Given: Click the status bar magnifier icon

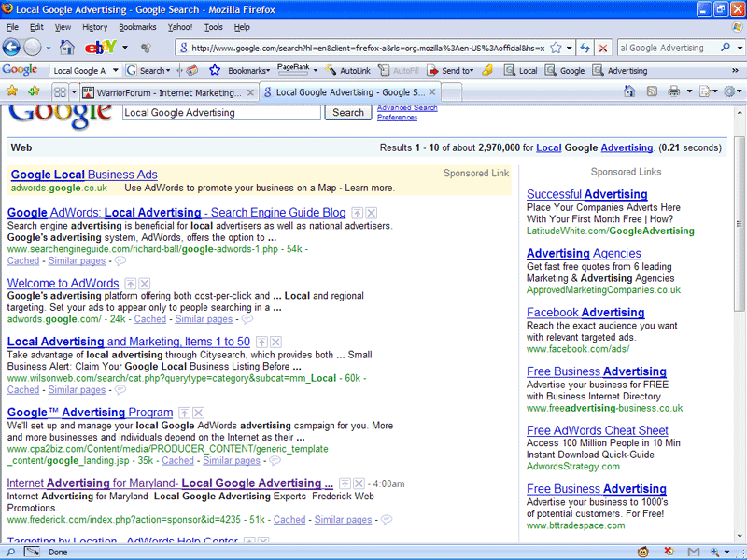Looking at the screenshot, I should pyautogui.click(x=10, y=552).
